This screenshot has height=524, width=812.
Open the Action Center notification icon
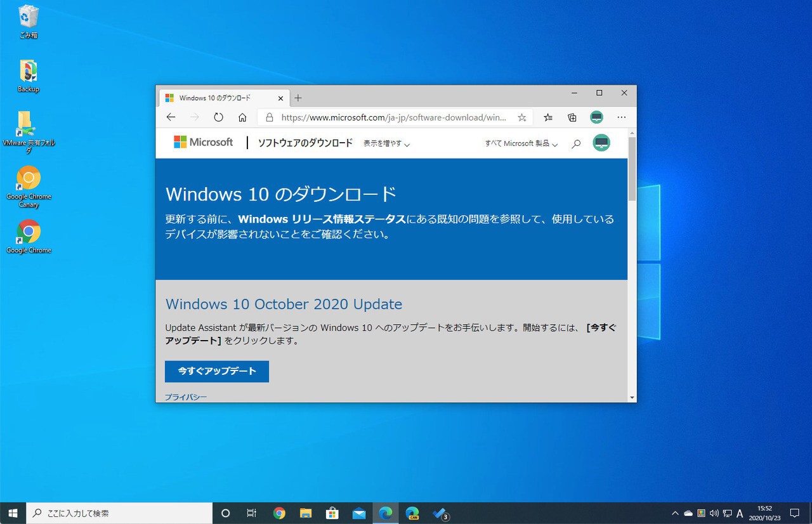[794, 513]
